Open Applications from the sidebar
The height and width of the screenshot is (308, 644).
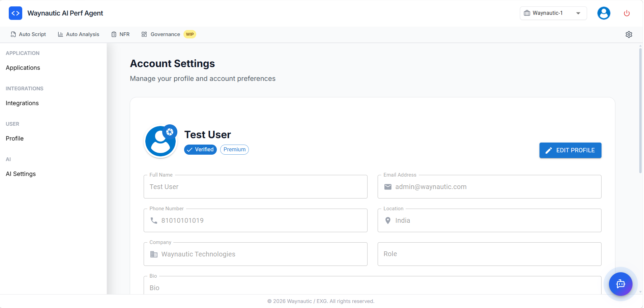(x=23, y=68)
